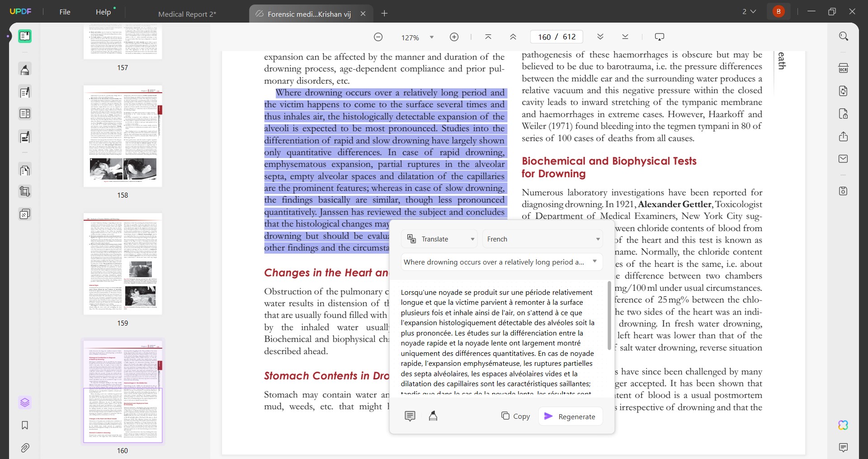Share the document via export icon
Viewport: 868px width, 459px height.
click(844, 137)
